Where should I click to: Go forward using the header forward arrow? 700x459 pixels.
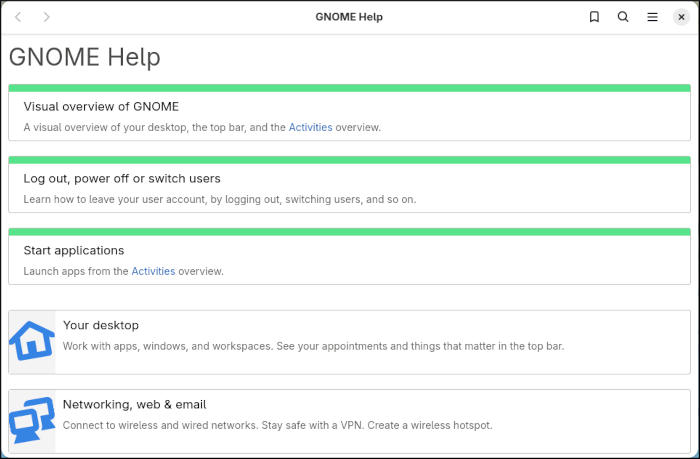pyautogui.click(x=46, y=17)
